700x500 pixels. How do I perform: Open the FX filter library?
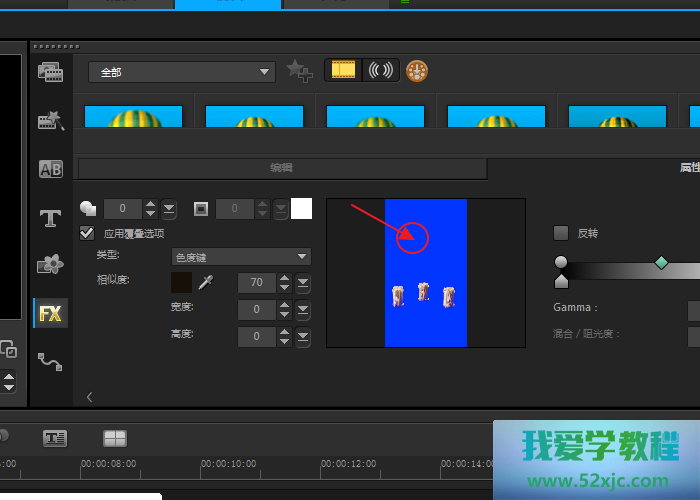pyautogui.click(x=50, y=313)
